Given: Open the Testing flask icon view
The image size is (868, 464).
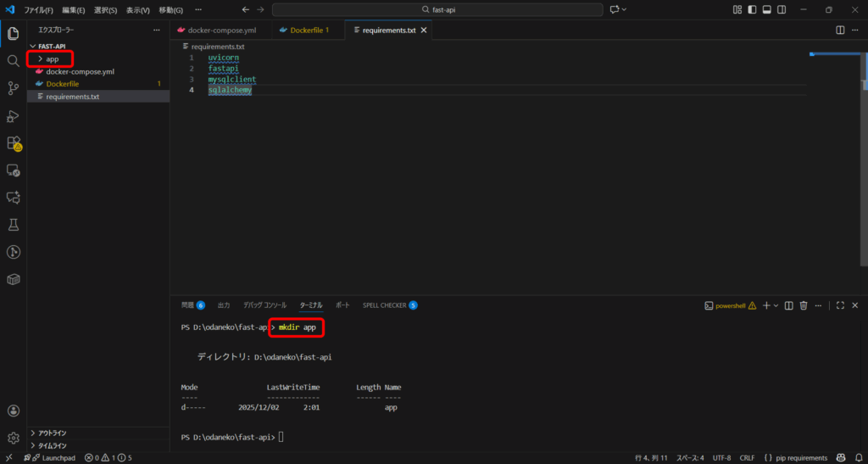Looking at the screenshot, I should 13,225.
